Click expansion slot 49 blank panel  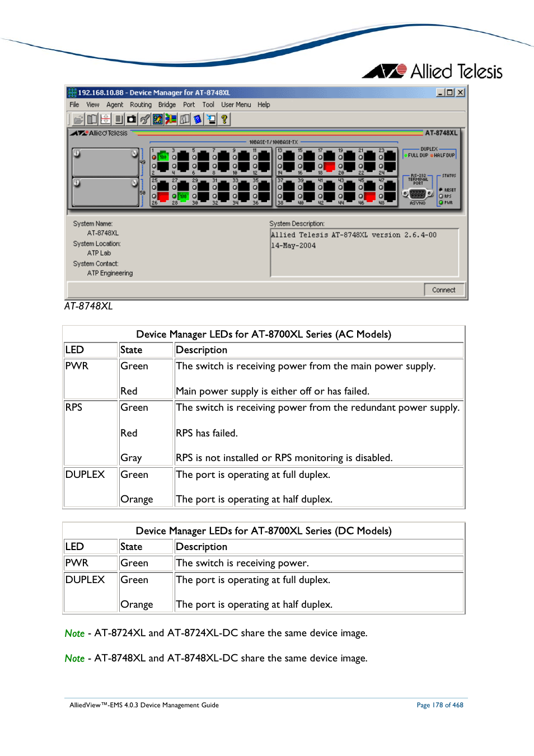pyautogui.click(x=105, y=163)
